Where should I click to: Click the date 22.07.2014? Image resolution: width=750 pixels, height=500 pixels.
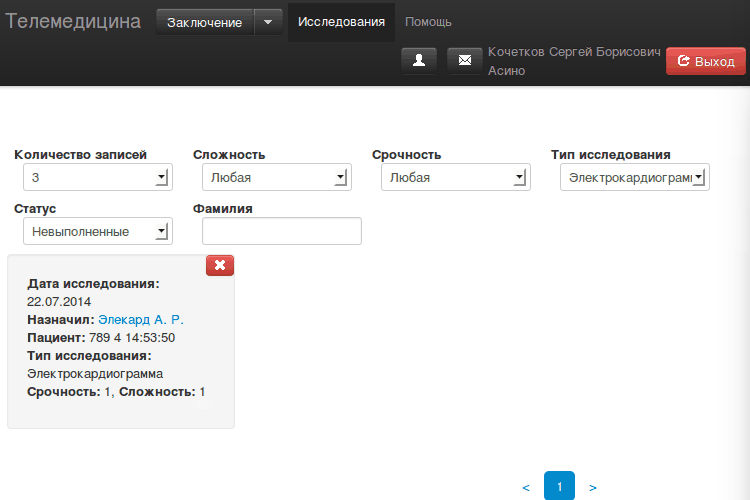click(x=59, y=302)
